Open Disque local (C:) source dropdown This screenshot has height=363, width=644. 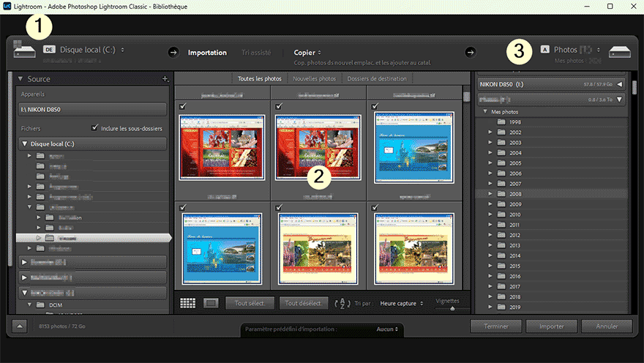pos(92,50)
